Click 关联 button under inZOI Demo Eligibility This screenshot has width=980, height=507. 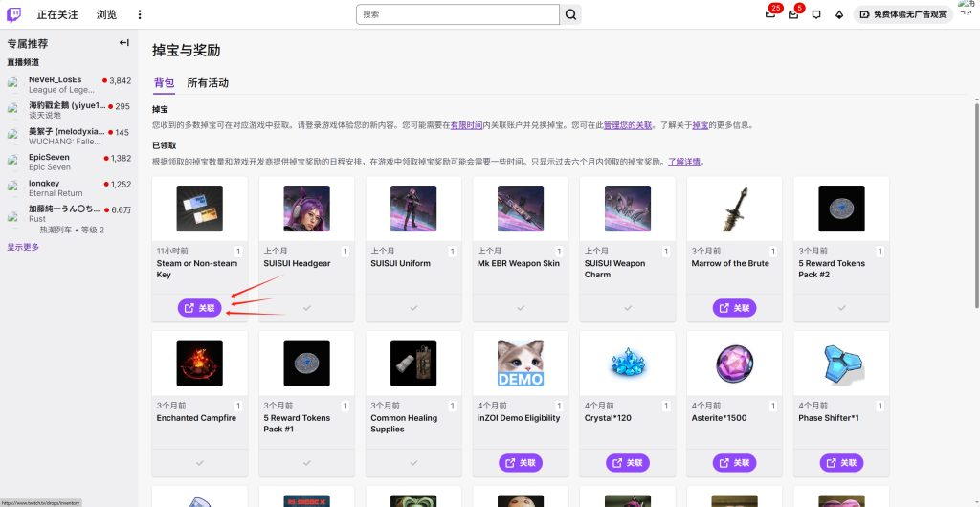(x=521, y=463)
